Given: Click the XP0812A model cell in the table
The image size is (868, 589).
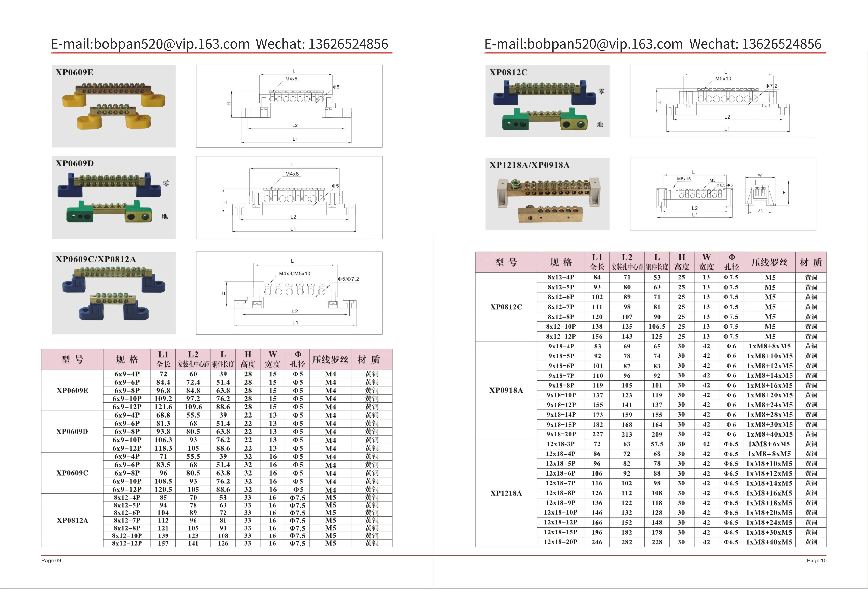Looking at the screenshot, I should pos(72,520).
